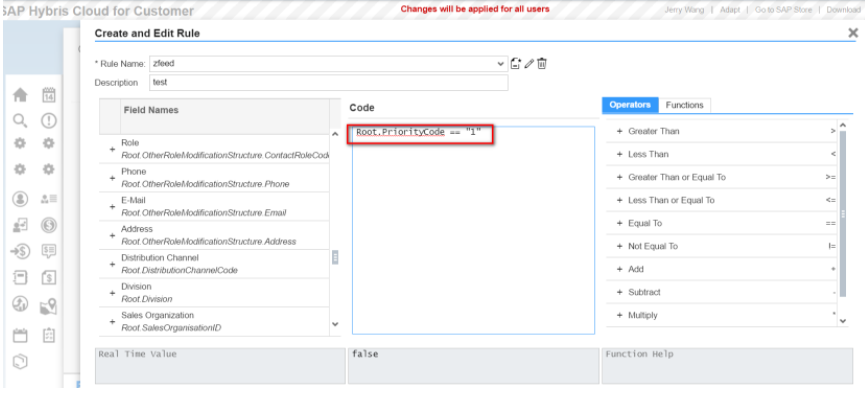The image size is (865, 406).
Task: Click the false result value box
Action: 473,366
